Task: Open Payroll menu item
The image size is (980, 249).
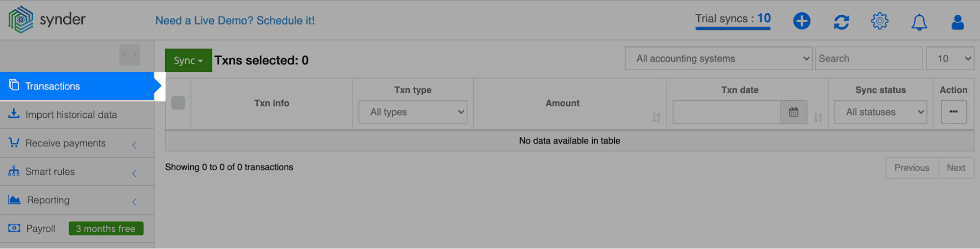Action: tap(77, 229)
